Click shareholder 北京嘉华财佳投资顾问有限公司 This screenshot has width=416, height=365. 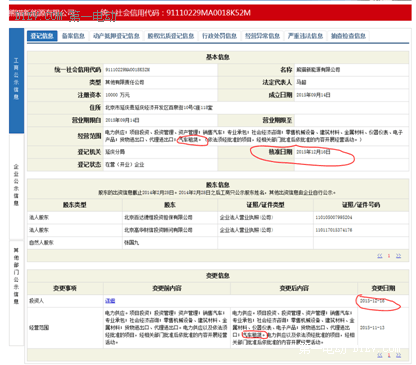click(x=158, y=230)
